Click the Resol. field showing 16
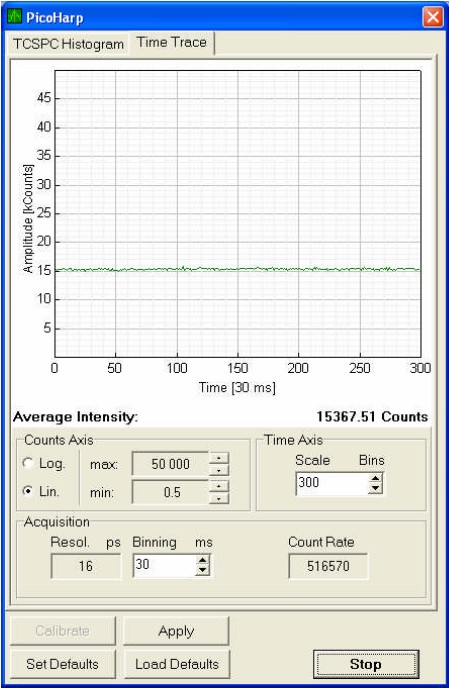Screen dimensions: 449x688 coord(86,566)
